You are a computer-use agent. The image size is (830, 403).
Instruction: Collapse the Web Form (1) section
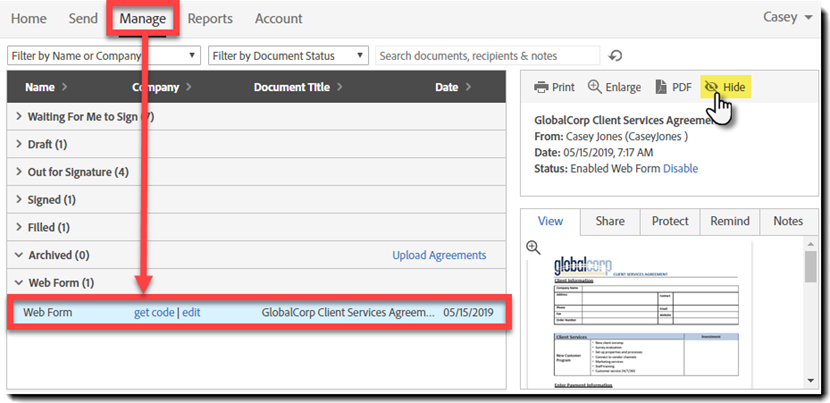tap(19, 283)
